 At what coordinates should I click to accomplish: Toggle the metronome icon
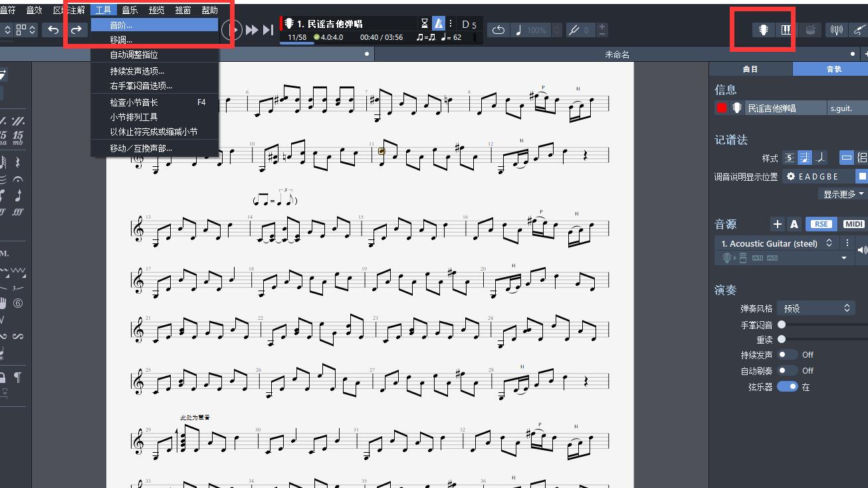(x=439, y=23)
